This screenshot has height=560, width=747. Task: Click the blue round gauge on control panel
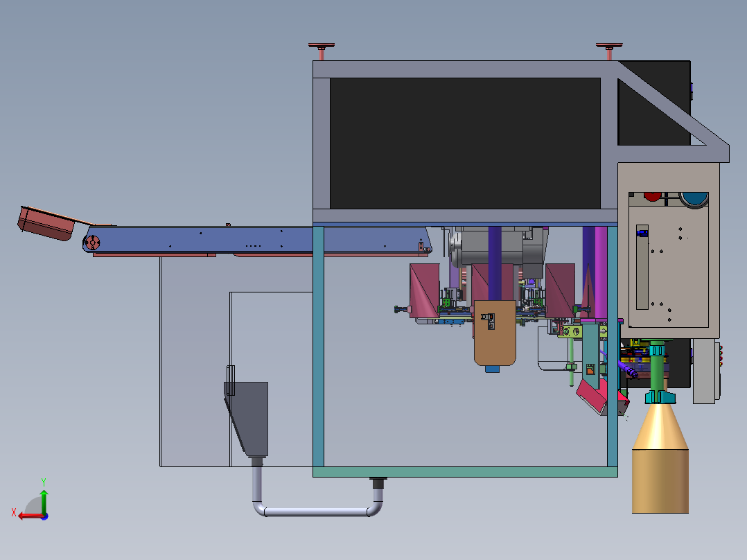(x=694, y=199)
